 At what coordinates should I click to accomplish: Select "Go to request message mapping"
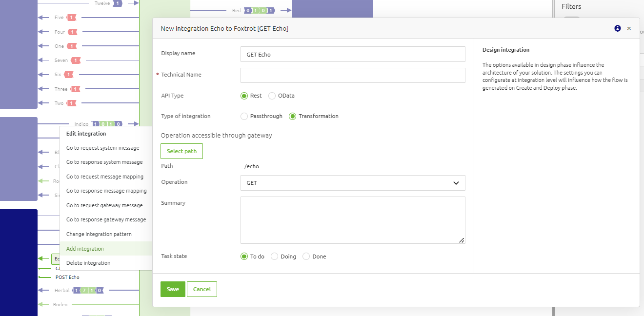pyautogui.click(x=105, y=177)
